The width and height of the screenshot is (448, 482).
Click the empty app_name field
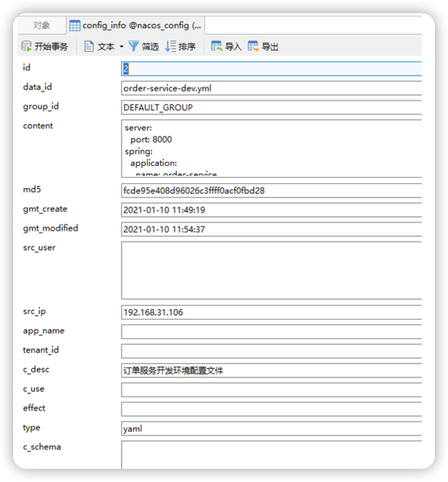click(271, 332)
